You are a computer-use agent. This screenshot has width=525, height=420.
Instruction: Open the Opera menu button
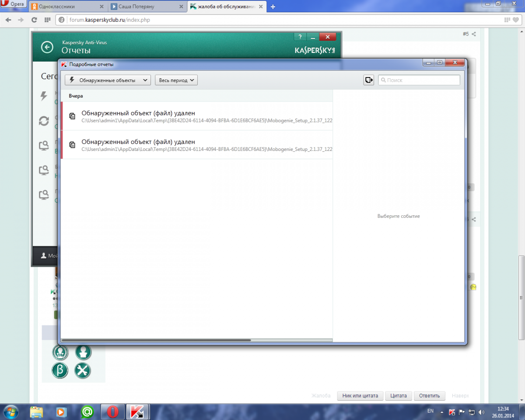14,4
